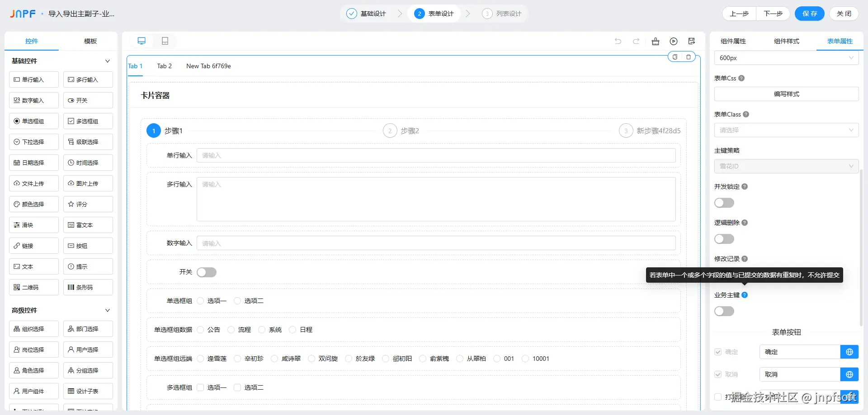Switch to the 模板 tab
868x415 pixels.
[90, 41]
